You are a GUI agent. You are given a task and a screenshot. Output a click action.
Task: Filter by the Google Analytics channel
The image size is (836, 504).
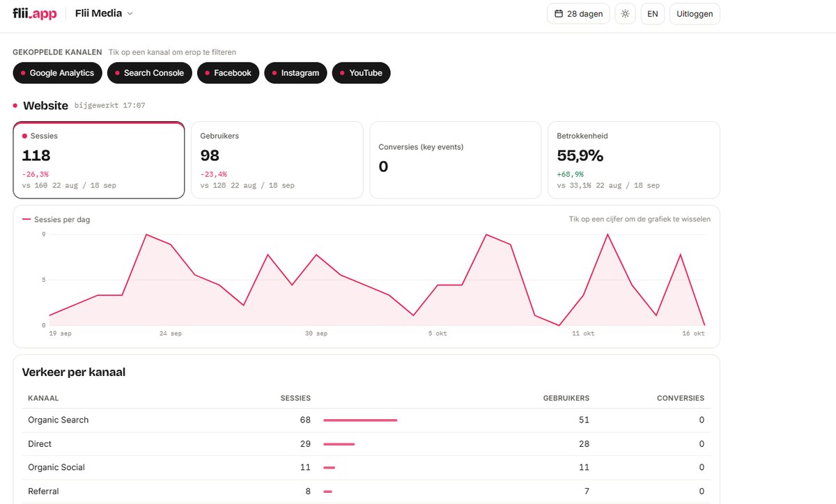(58, 73)
